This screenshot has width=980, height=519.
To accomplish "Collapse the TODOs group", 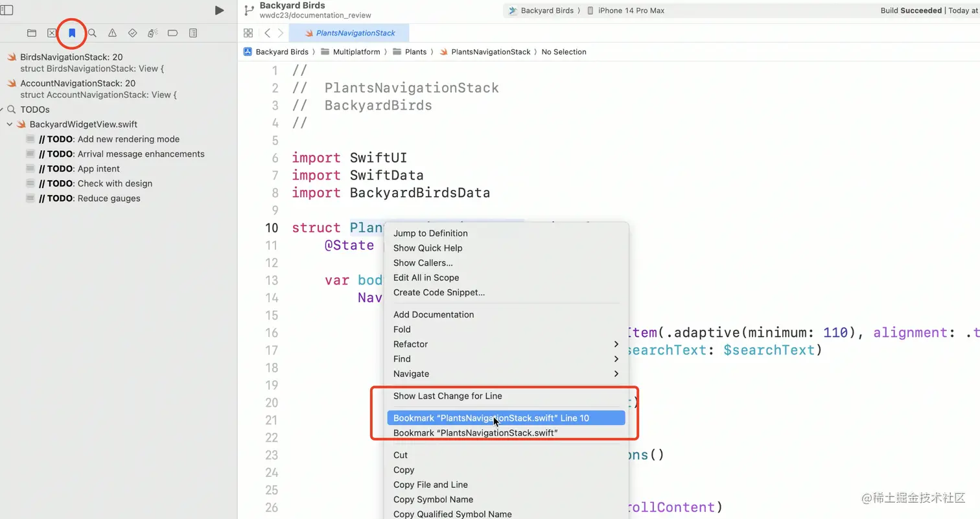I will pyautogui.click(x=3, y=110).
